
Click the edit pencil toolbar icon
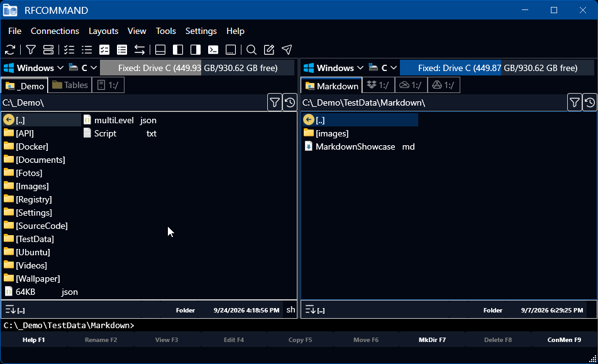pyautogui.click(x=269, y=50)
